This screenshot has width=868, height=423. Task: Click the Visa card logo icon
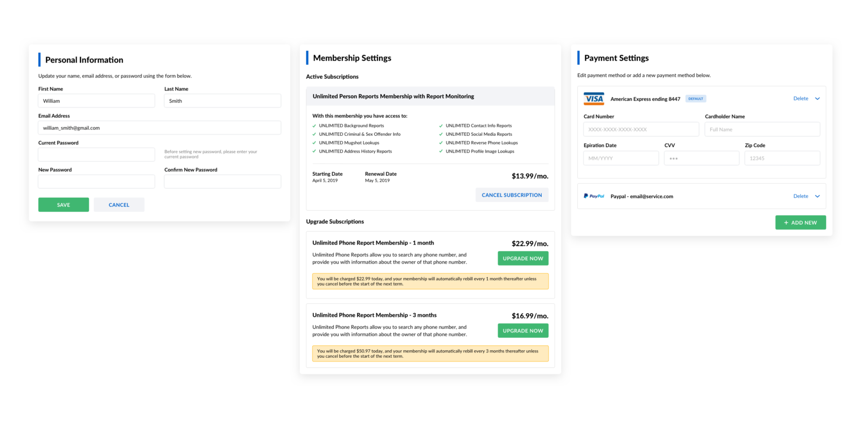tap(594, 99)
